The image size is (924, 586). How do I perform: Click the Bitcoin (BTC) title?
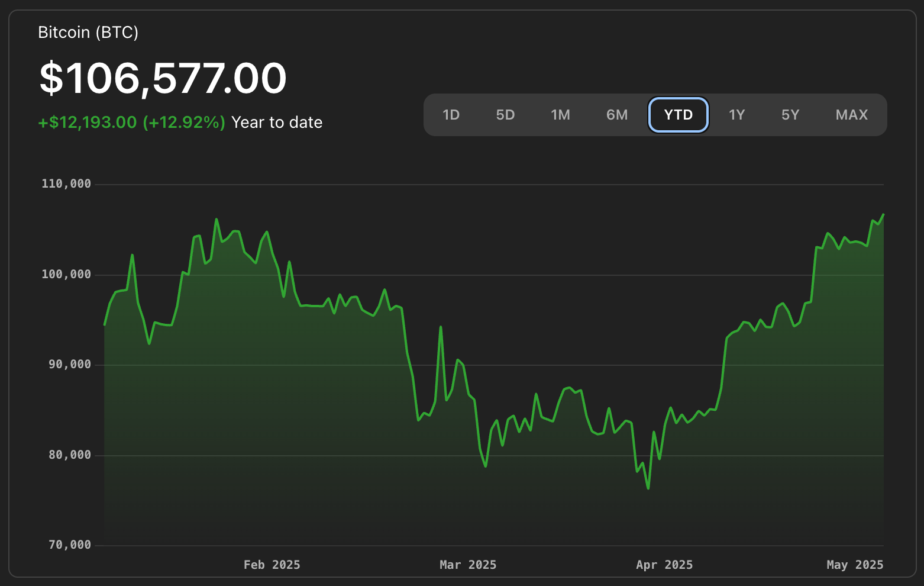88,32
